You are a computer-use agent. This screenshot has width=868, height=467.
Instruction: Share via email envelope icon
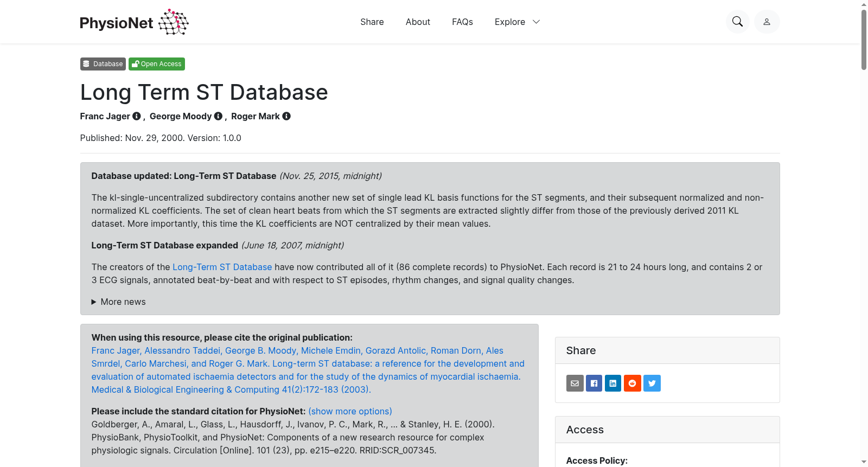[575, 383]
